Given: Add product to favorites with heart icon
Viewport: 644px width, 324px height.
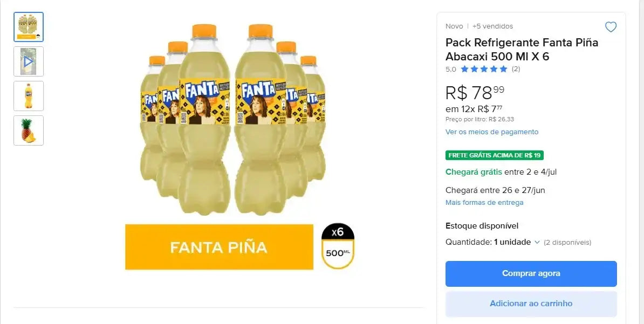Looking at the screenshot, I should point(611,27).
